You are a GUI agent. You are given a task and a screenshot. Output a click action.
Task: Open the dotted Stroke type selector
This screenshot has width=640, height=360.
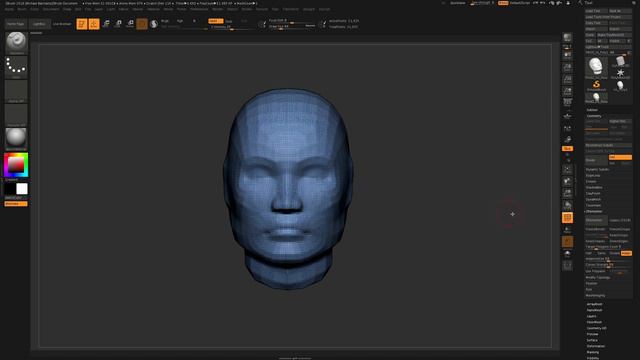coord(16,67)
